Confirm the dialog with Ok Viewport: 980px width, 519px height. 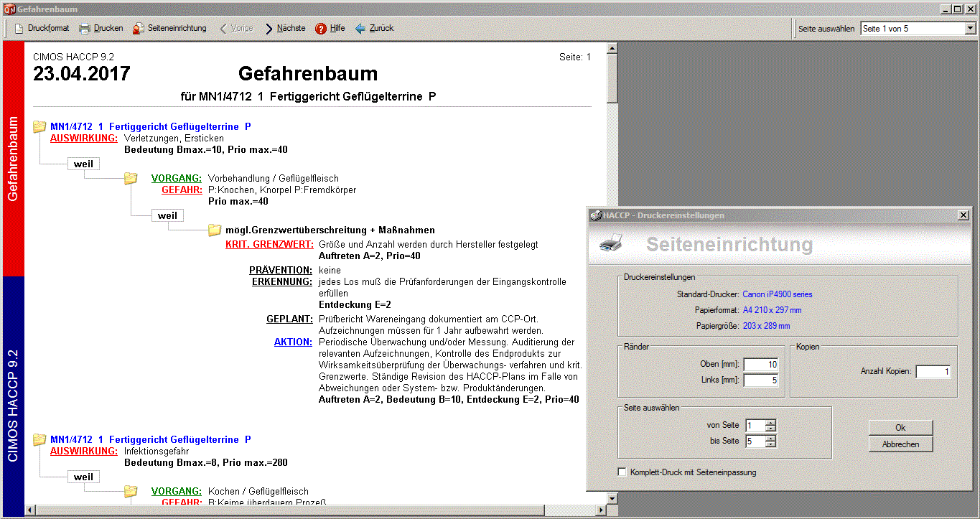click(x=900, y=428)
